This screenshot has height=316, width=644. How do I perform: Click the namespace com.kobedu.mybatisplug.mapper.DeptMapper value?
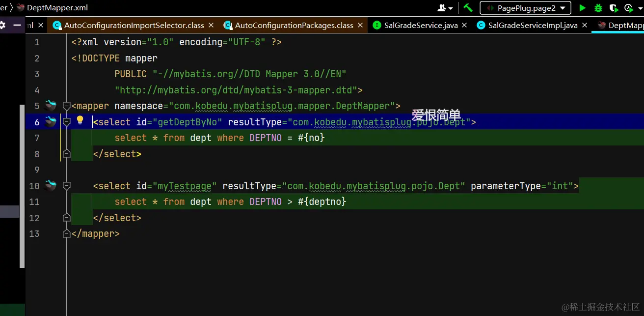pos(285,106)
